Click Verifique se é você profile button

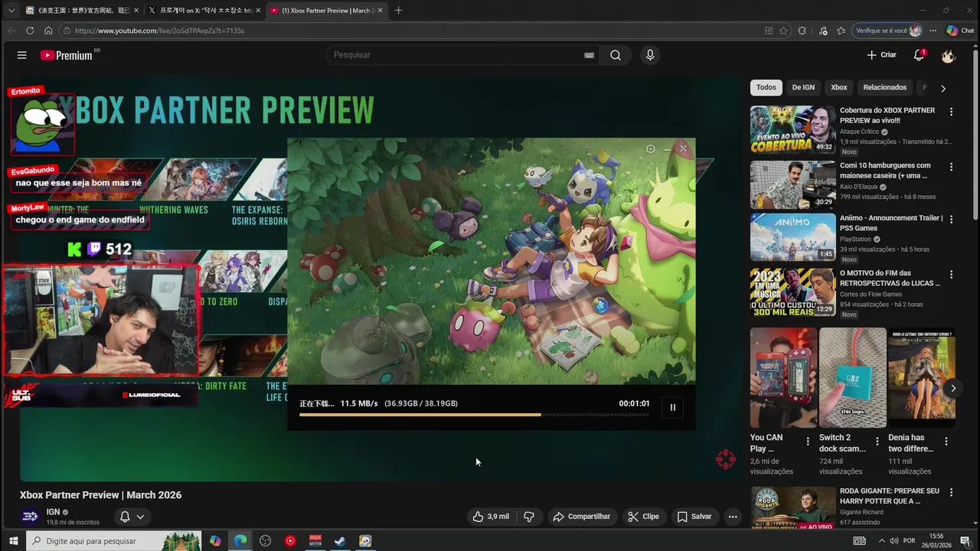click(887, 31)
